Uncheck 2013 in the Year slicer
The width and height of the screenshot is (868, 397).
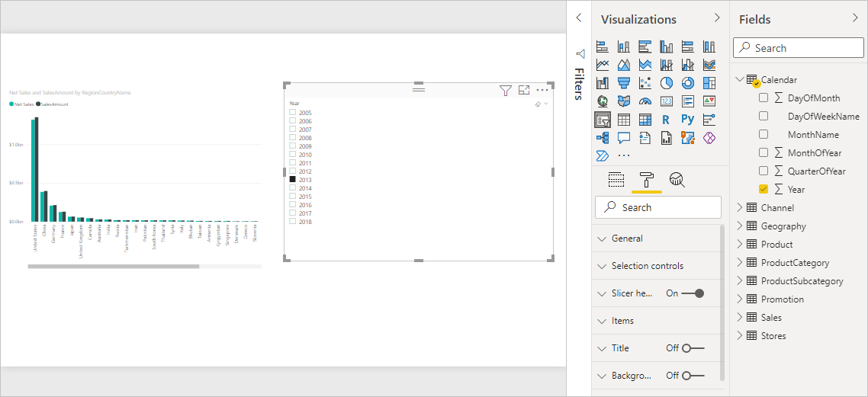pos(292,180)
